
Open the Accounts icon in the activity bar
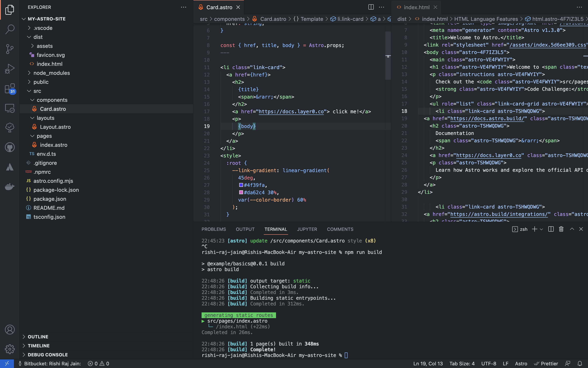point(9,330)
